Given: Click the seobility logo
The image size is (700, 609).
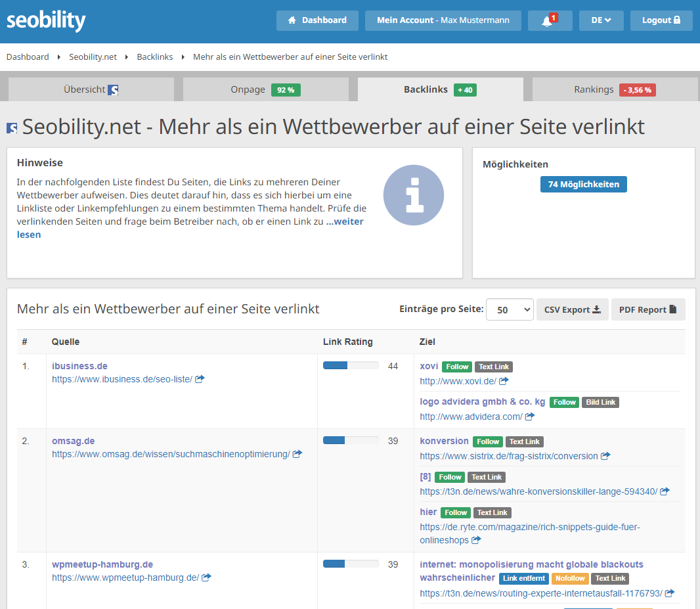Looking at the screenshot, I should (46, 20).
